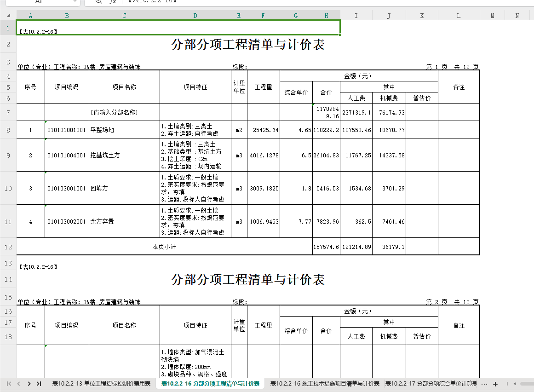Click the 挖基坑土方 cell
This screenshot has height=392, width=534.
tap(124, 155)
